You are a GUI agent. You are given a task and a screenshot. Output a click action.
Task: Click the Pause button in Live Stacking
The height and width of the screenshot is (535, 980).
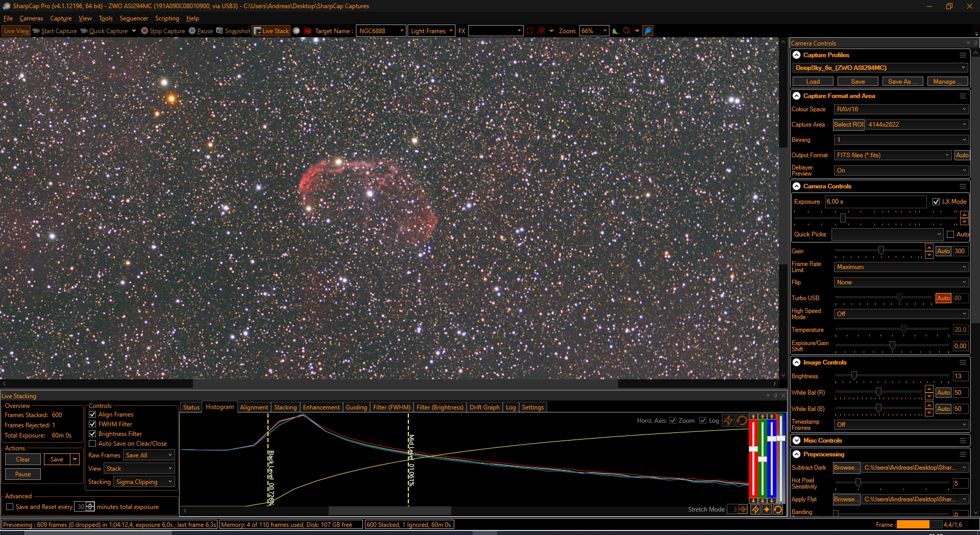tap(23, 474)
